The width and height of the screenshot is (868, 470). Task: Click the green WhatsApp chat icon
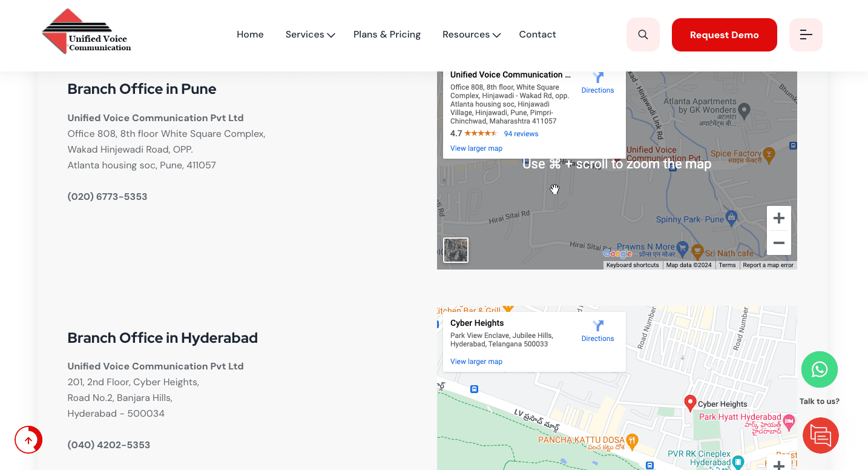click(819, 369)
